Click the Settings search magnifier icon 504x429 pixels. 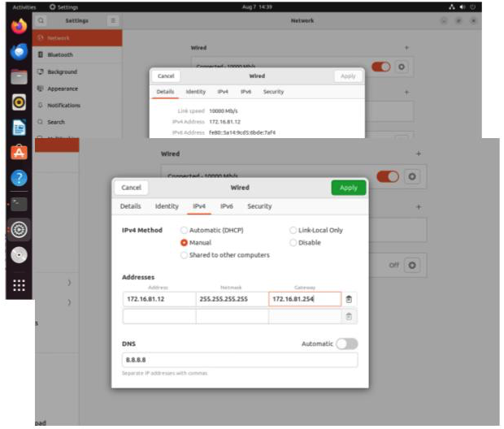(x=41, y=20)
